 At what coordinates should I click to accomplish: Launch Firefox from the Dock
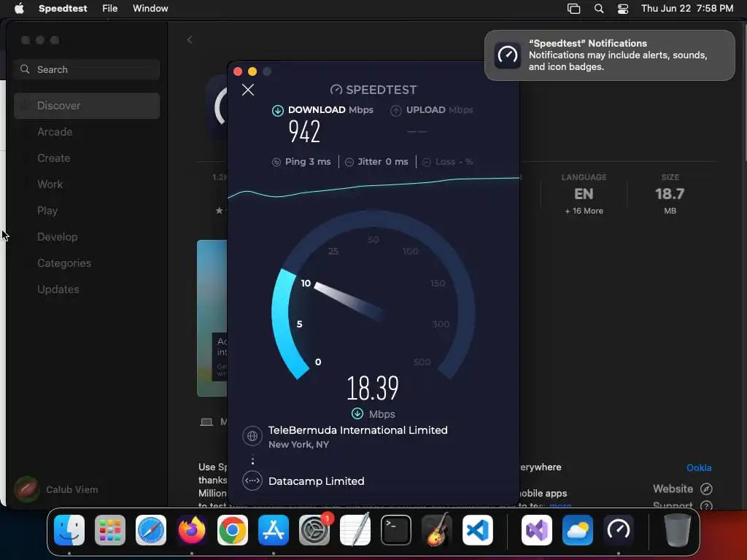(x=192, y=529)
